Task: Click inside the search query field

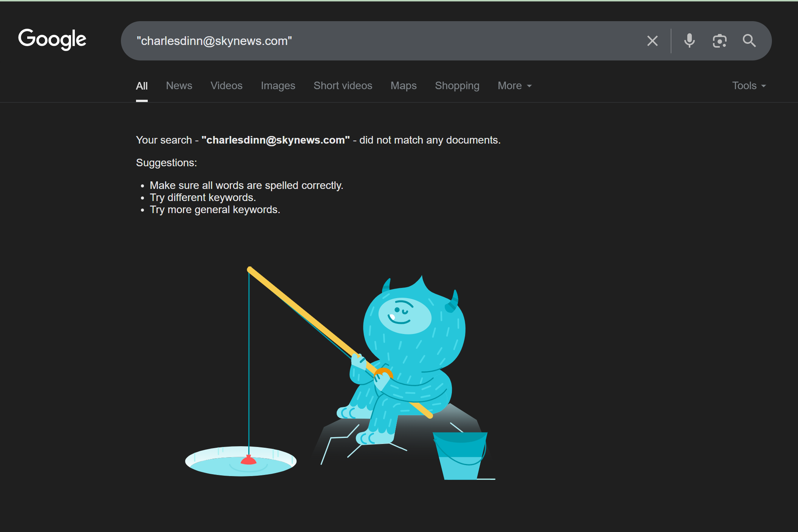Action: [378, 41]
